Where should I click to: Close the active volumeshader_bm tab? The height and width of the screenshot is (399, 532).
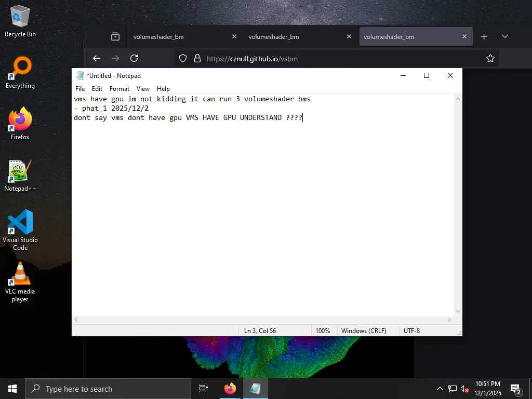tap(464, 36)
